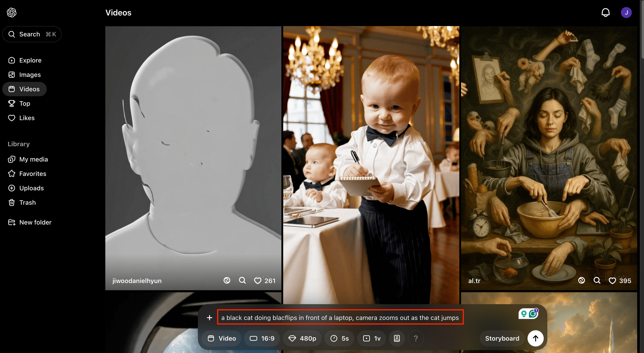The image size is (644, 353).
Task: Open the notifications bell
Action: [606, 13]
